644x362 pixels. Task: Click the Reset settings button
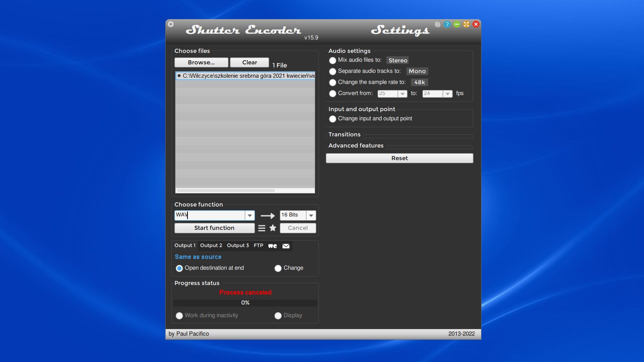tap(399, 158)
